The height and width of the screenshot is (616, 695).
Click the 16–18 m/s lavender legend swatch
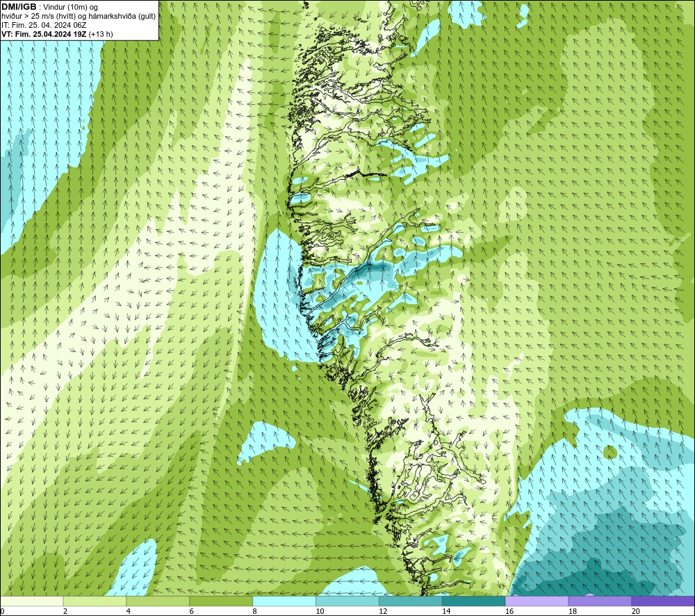pyautogui.click(x=537, y=601)
